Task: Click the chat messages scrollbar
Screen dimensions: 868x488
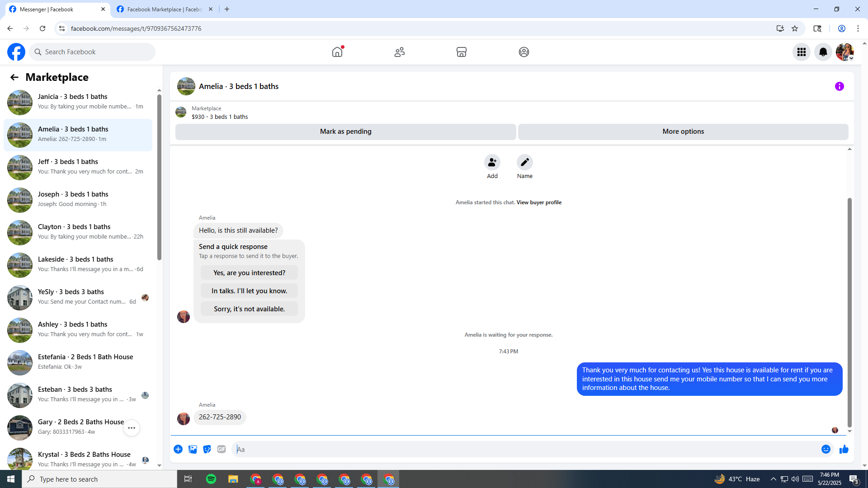Action: pos(849,312)
